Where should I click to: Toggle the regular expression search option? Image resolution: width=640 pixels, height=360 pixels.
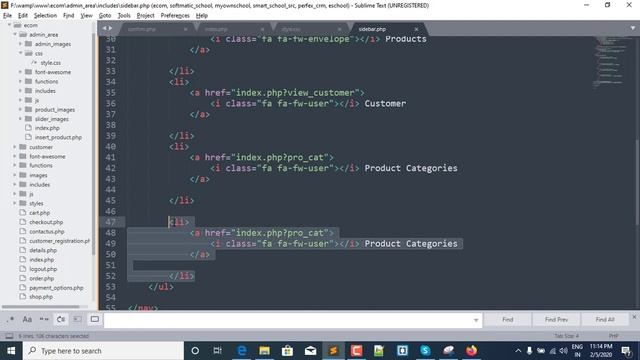[10, 319]
